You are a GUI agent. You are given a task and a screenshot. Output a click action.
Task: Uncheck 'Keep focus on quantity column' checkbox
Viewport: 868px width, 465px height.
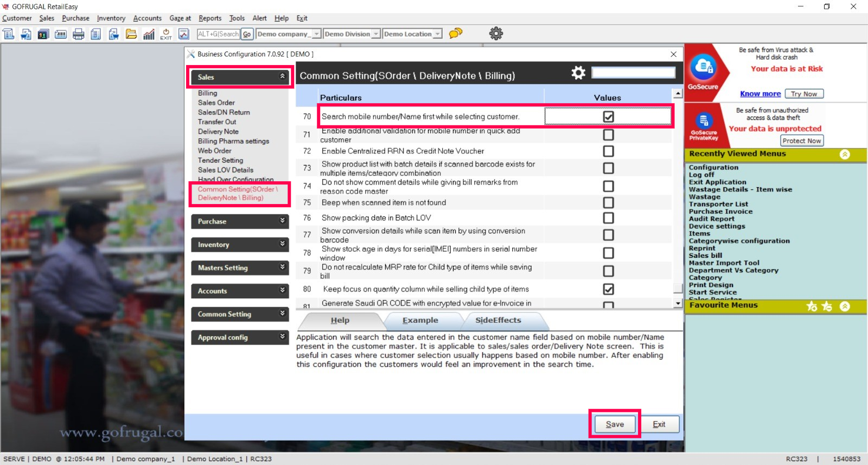tap(608, 289)
